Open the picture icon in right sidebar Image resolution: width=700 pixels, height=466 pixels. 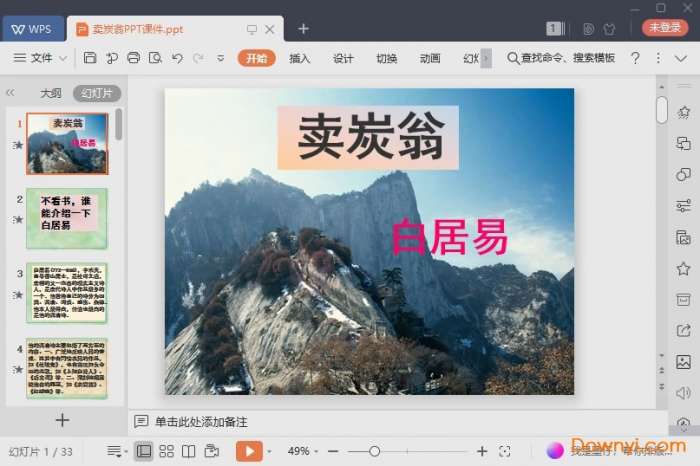[x=683, y=362]
